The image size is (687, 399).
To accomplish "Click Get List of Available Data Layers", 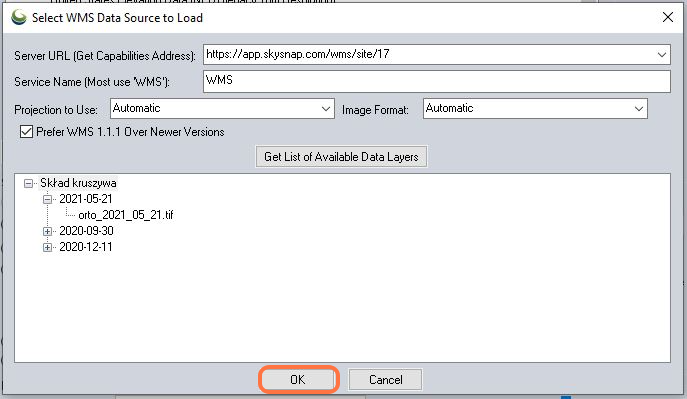I will [341, 157].
